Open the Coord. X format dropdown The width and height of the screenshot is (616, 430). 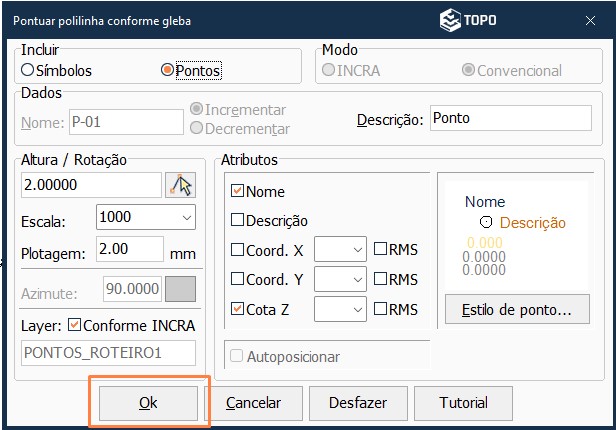340,249
